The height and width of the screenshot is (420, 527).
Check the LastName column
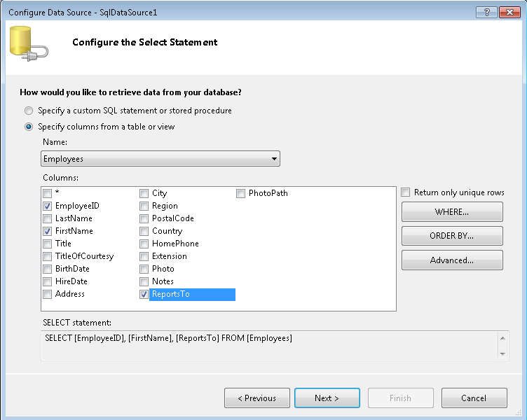(x=48, y=218)
